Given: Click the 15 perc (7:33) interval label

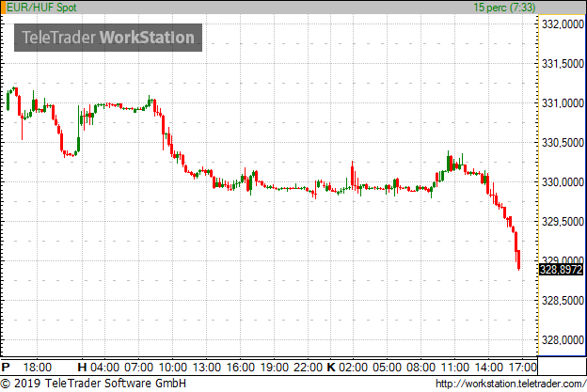Looking at the screenshot, I should coord(504,8).
